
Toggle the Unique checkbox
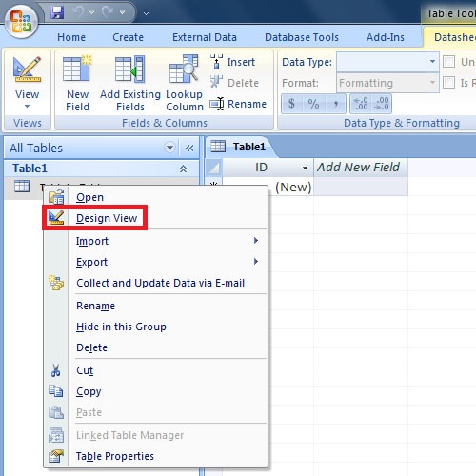449,62
